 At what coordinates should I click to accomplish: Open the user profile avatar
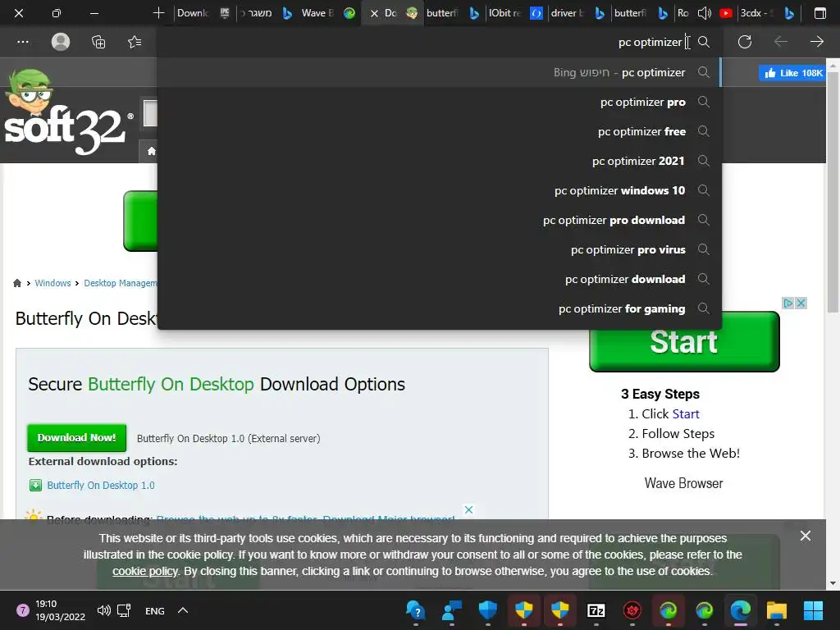click(61, 42)
